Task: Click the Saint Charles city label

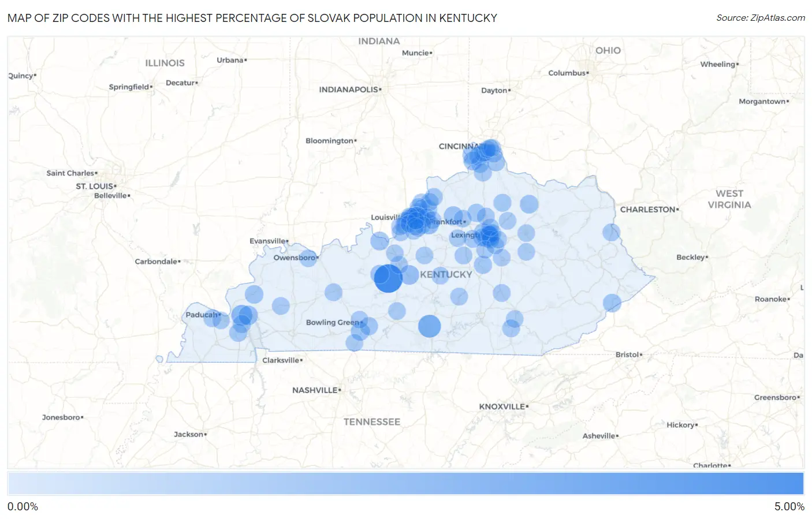Action: tap(71, 173)
